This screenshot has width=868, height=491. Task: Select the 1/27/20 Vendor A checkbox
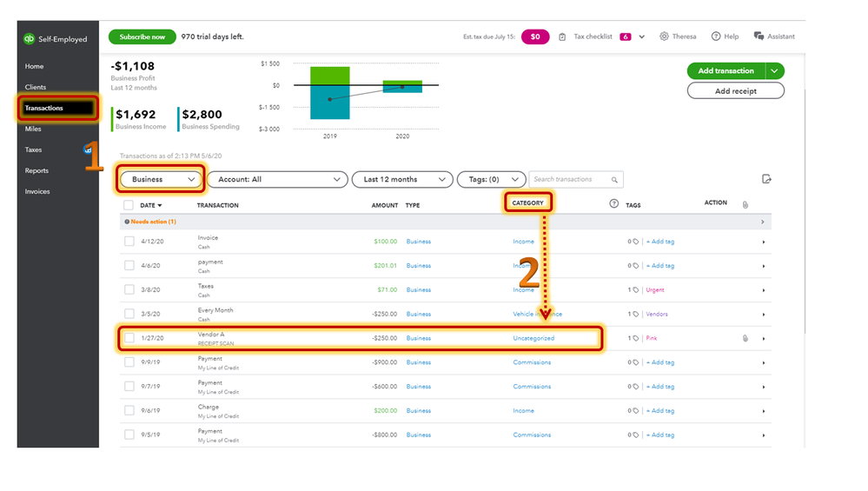[x=129, y=338]
